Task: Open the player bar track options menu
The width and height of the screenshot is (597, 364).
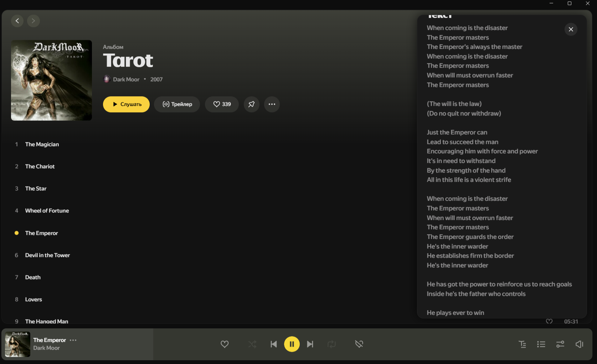Action: click(x=73, y=340)
